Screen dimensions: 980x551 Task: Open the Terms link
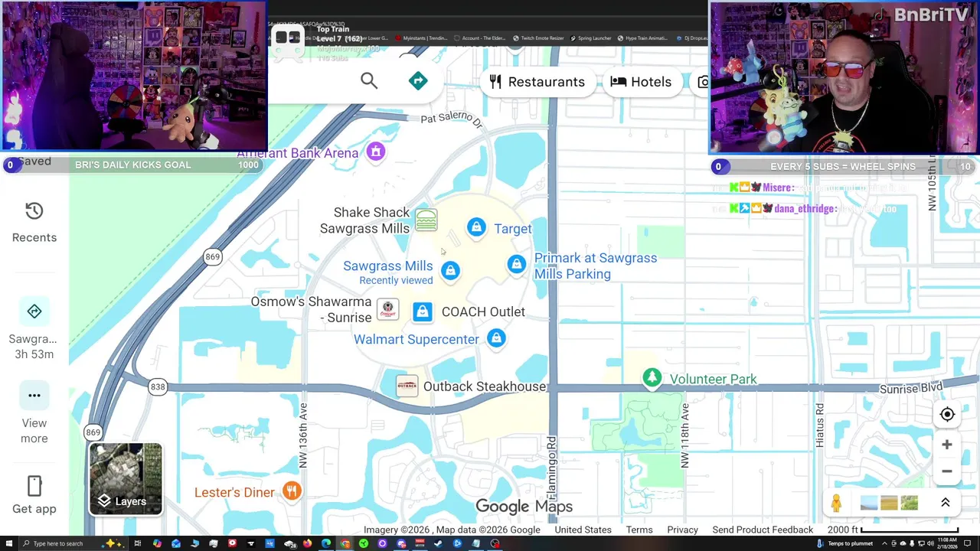point(639,530)
